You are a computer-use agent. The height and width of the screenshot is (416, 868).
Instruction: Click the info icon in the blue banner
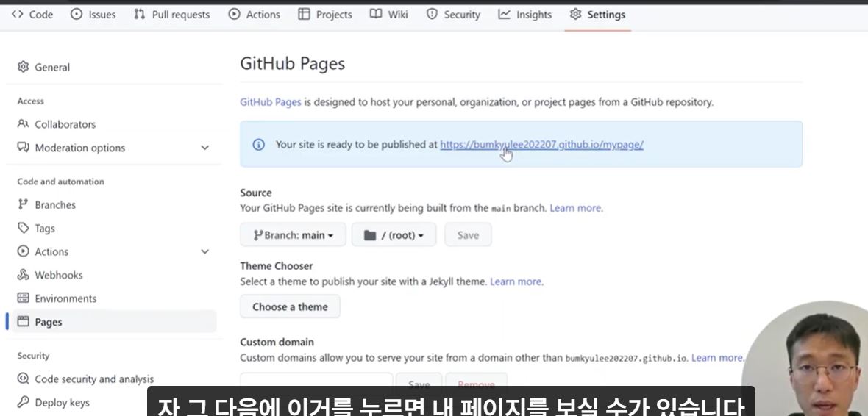(258, 144)
